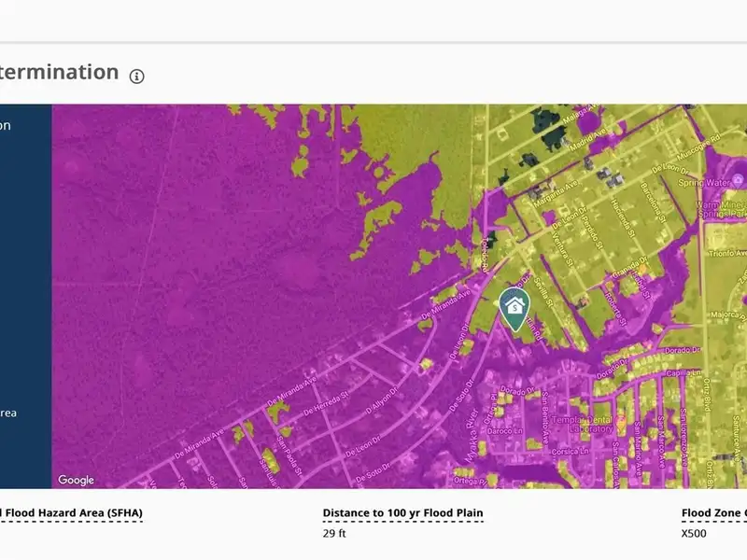747x560 pixels.
Task: Click the 29 ft distance value
Action: [x=334, y=534]
